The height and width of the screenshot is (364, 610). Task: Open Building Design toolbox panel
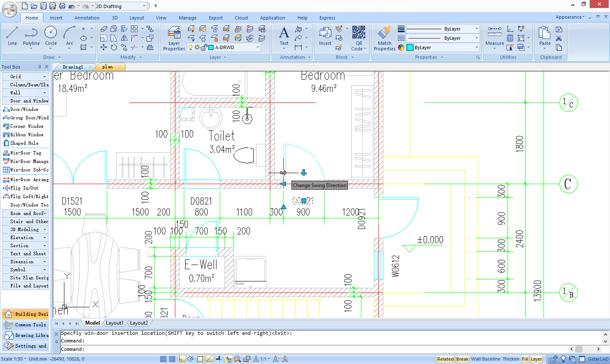pos(25,314)
